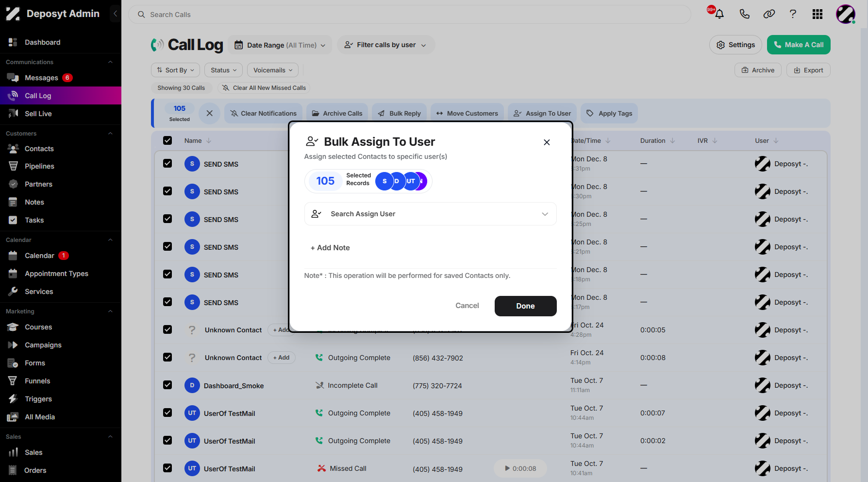This screenshot has width=868, height=482.
Task: Clear the 105 selected records
Action: (x=210, y=113)
